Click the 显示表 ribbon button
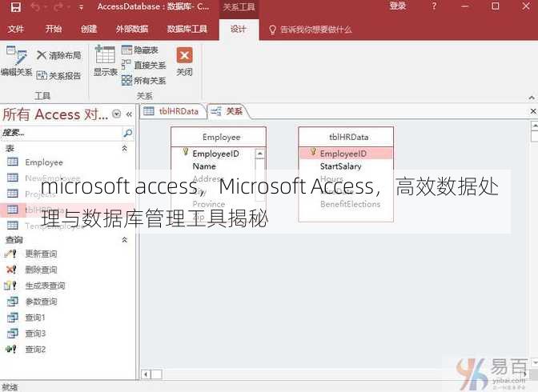Screen dimensions: 538x392 point(106,61)
